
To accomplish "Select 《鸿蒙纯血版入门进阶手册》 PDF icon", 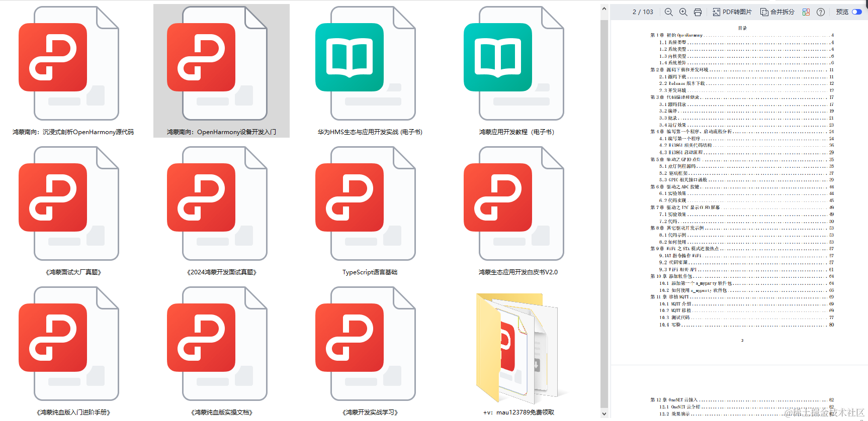I will tap(69, 344).
